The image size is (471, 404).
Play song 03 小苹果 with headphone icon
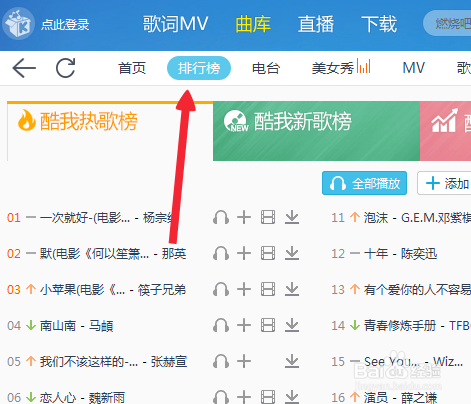point(221,290)
